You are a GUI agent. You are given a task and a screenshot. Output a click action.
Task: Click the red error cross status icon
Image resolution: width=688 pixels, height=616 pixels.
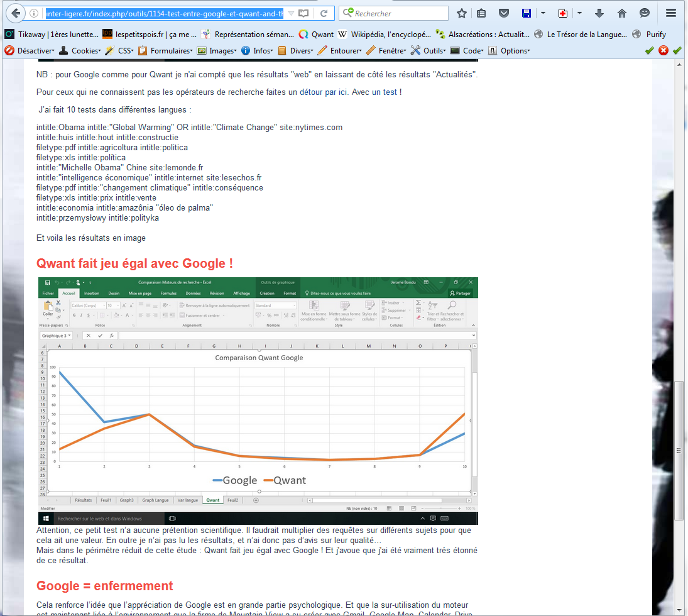pos(663,50)
